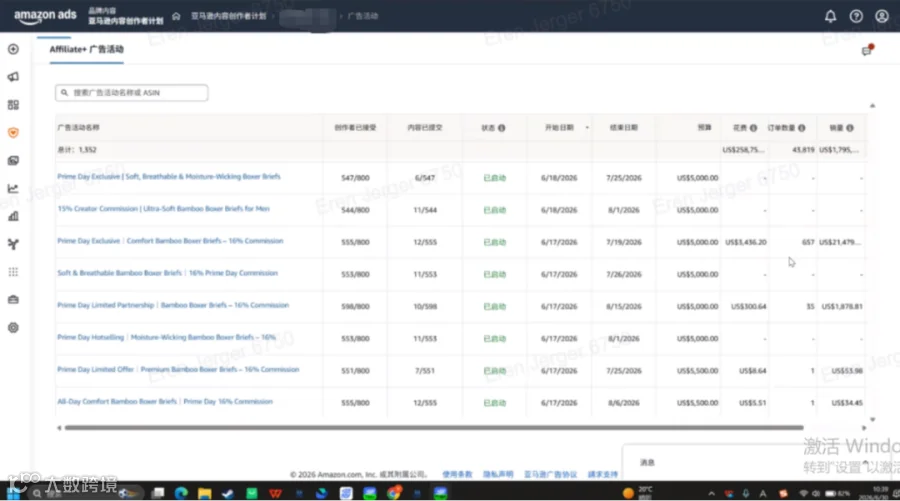This screenshot has height=501, width=900.
Task: Click the horizontal scrollbar thumb
Action: pyautogui.click(x=434, y=428)
